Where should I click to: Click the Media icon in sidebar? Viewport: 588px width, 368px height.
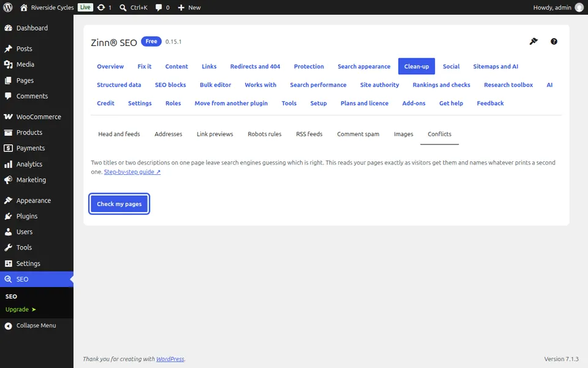point(8,64)
